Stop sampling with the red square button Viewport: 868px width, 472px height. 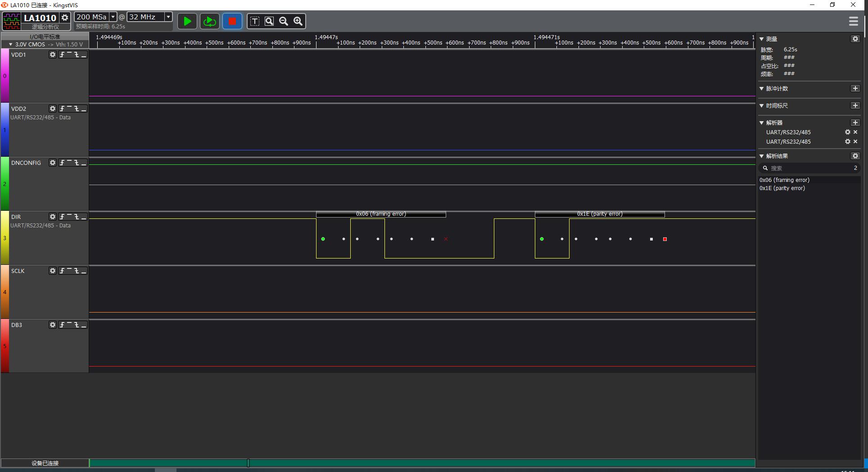(x=232, y=21)
